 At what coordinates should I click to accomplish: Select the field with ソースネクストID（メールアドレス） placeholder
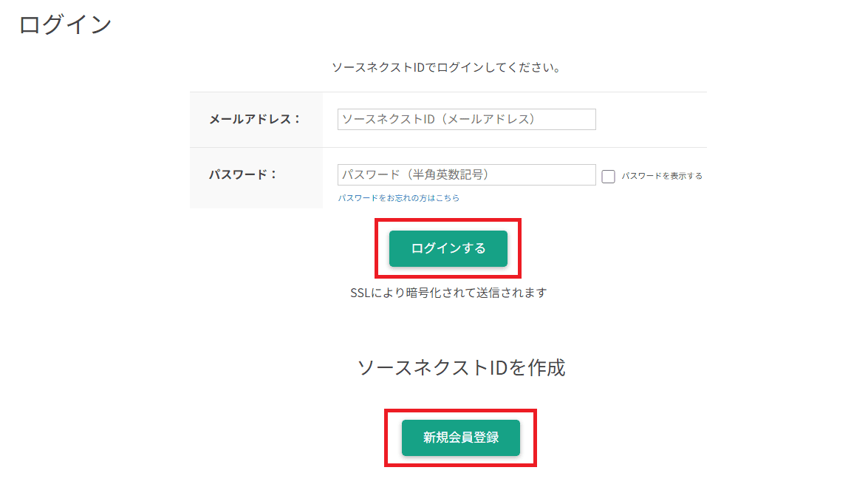(x=467, y=119)
